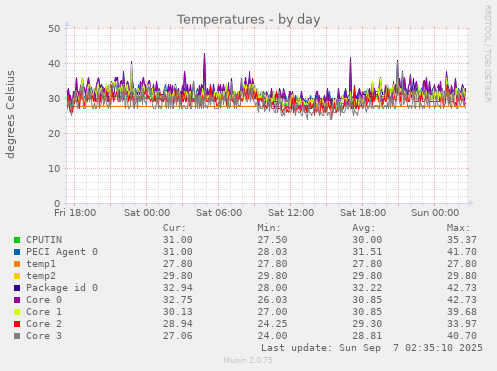497x371 pixels.
Task: Click Core 0 max value 42.73
Action: pyautogui.click(x=462, y=300)
